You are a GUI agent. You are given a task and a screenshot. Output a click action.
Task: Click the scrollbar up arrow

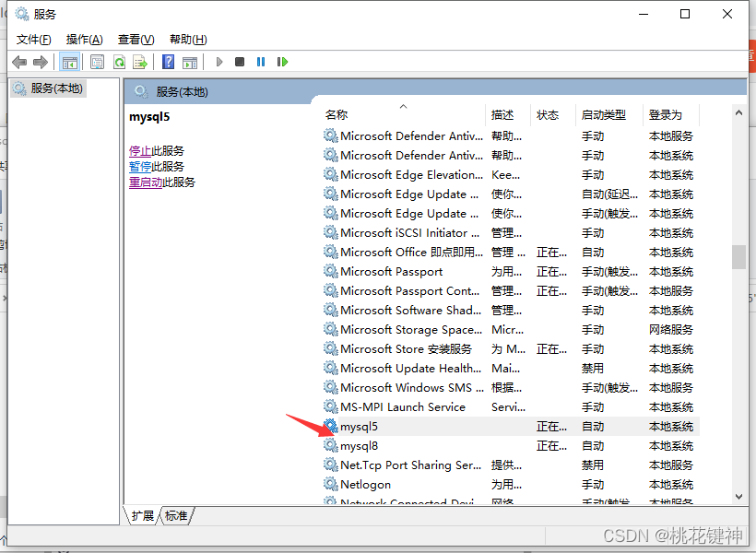738,112
